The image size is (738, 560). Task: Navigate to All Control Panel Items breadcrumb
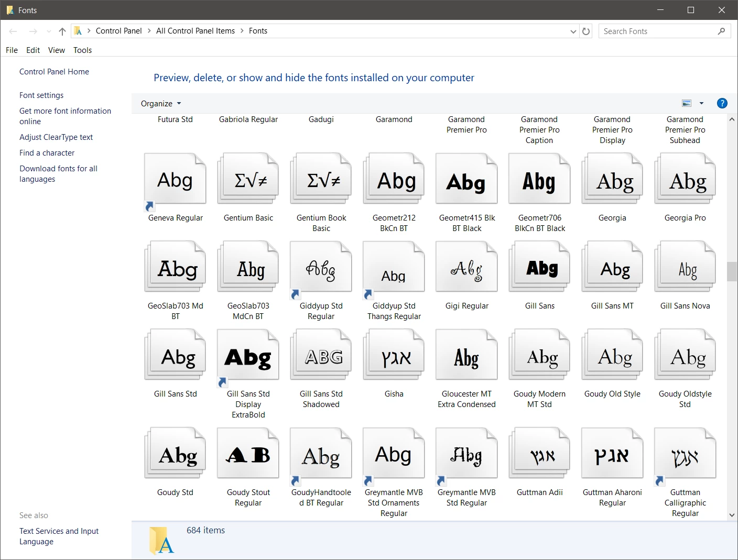tap(196, 31)
